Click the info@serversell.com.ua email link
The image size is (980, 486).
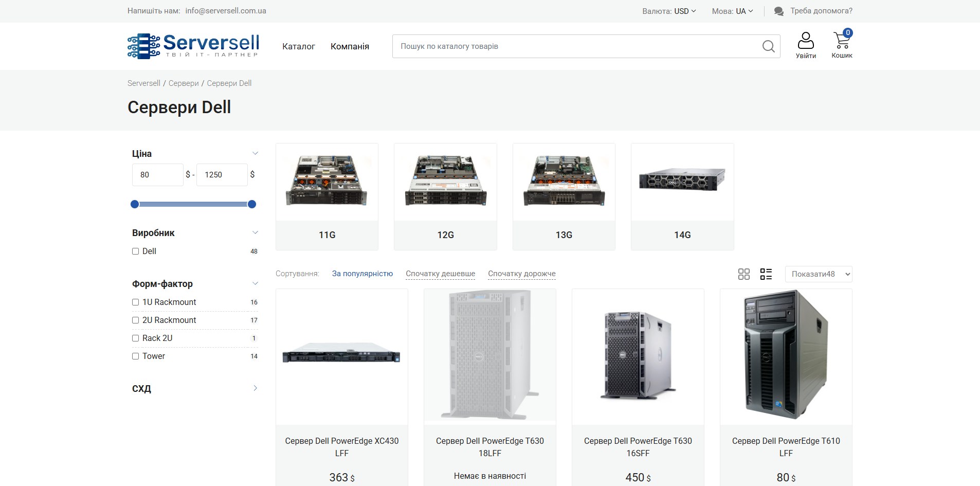(226, 11)
